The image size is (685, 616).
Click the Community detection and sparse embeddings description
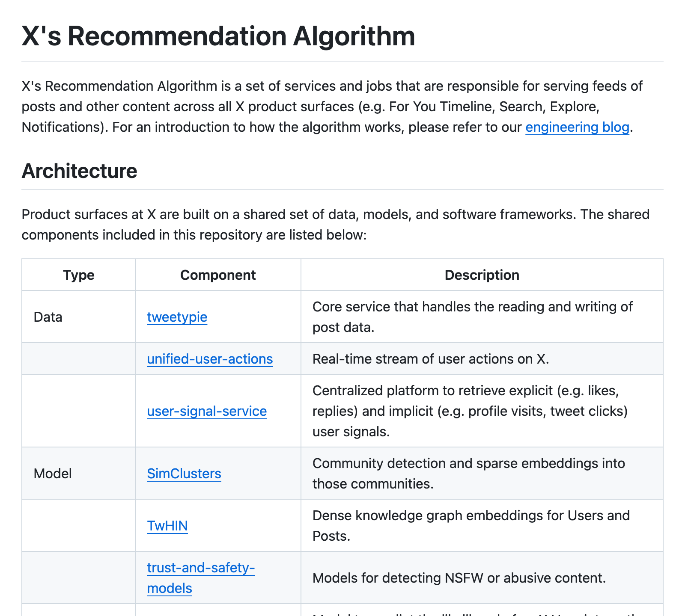tap(468, 474)
